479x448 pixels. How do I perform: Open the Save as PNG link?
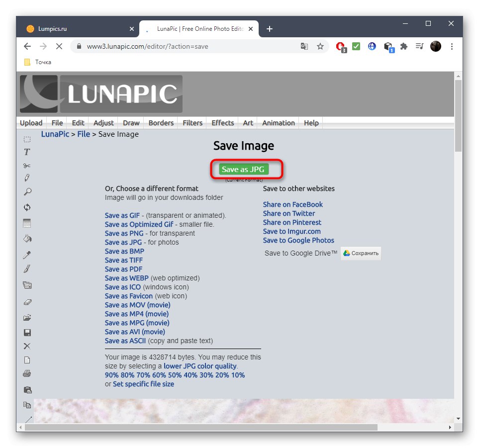tap(123, 233)
